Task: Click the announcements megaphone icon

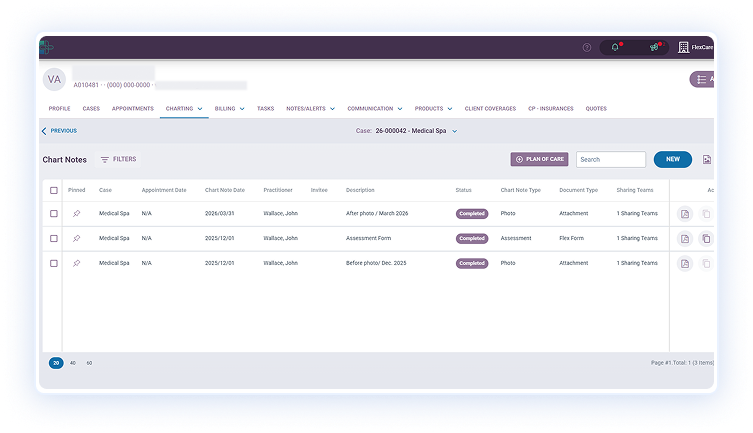Action: [653, 47]
